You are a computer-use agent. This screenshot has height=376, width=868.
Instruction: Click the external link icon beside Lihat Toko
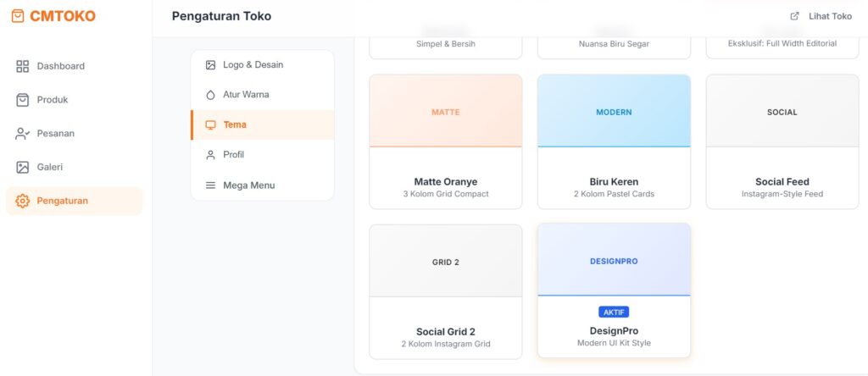point(794,16)
